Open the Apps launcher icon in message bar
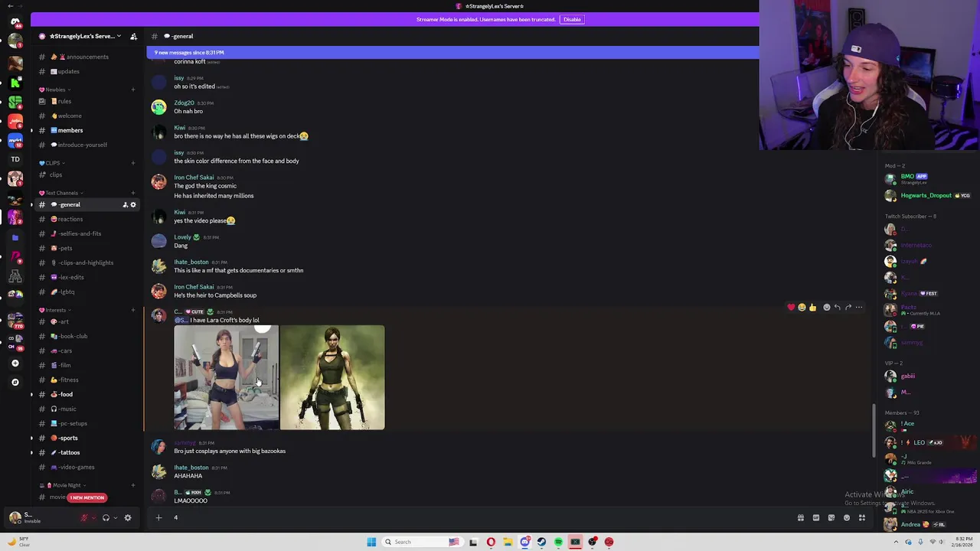This screenshot has width=980, height=551. [862, 518]
